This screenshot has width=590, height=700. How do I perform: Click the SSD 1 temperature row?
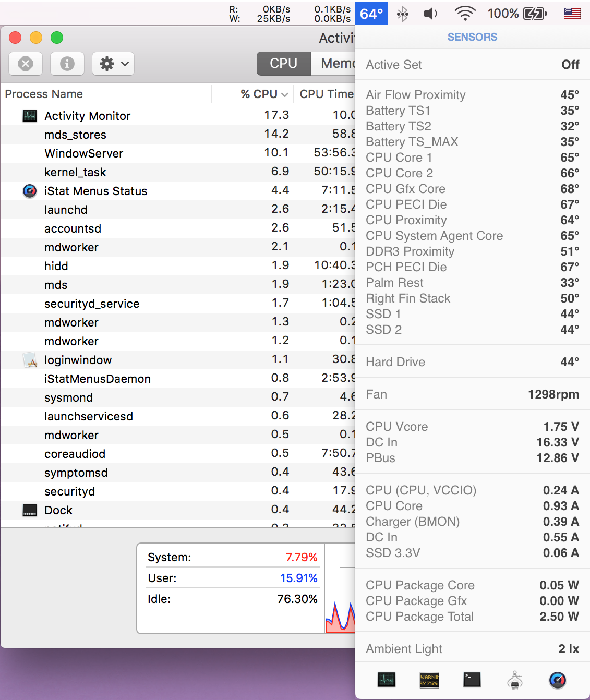pos(473,314)
